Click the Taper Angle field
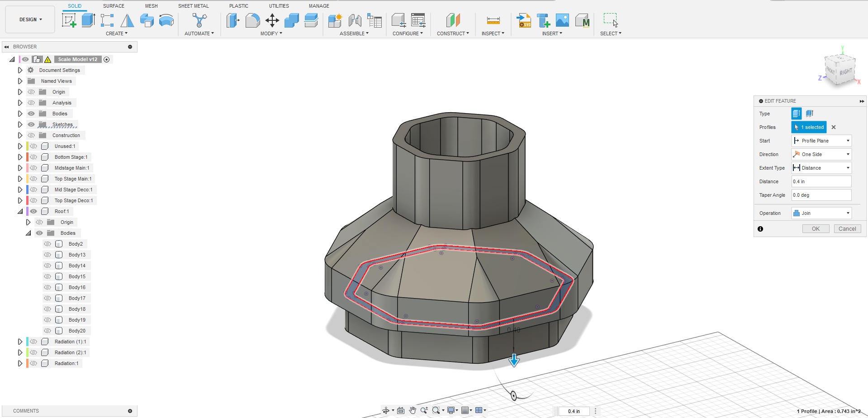The image size is (868, 418). tap(821, 195)
